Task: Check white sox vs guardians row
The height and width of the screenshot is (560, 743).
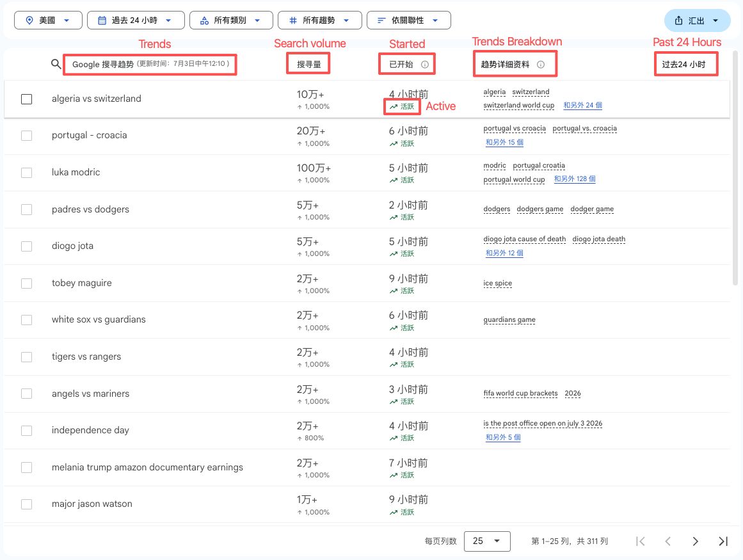Action: 26,320
